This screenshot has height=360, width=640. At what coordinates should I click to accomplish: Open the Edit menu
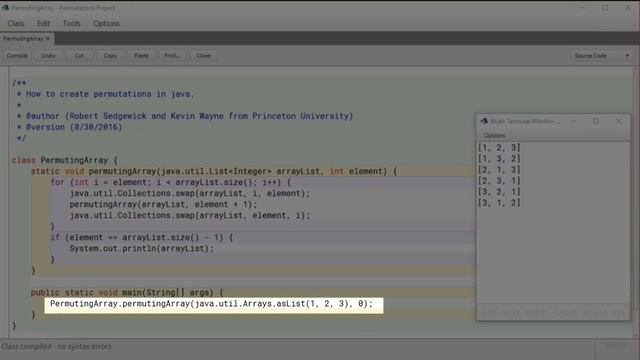43,24
